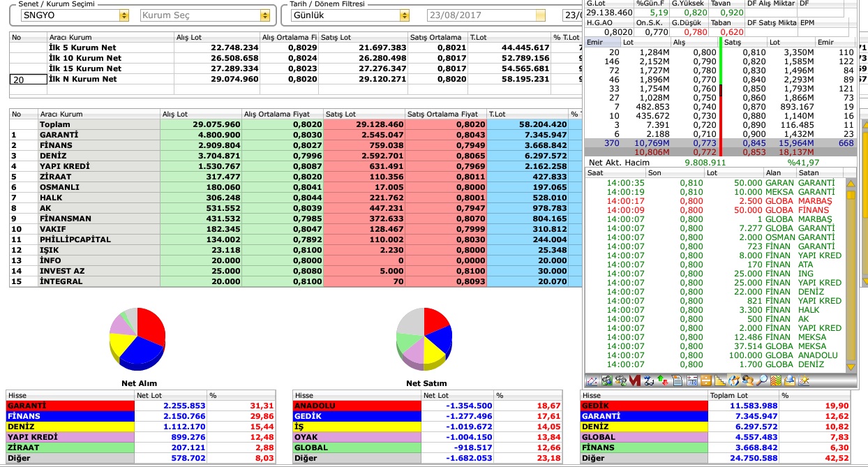
Task: Click the 100.000 GLOBA ANADOLU trade row
Action: [715, 355]
